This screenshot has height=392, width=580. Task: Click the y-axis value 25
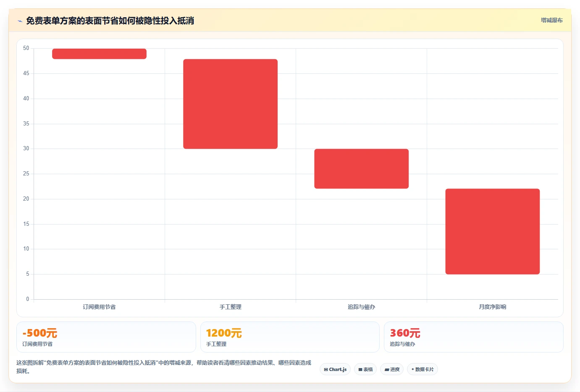point(26,174)
